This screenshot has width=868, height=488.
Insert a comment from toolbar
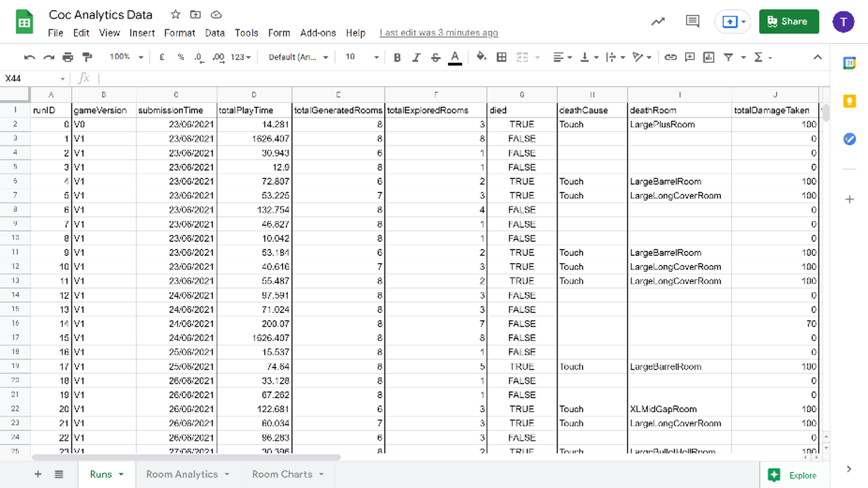coord(690,57)
